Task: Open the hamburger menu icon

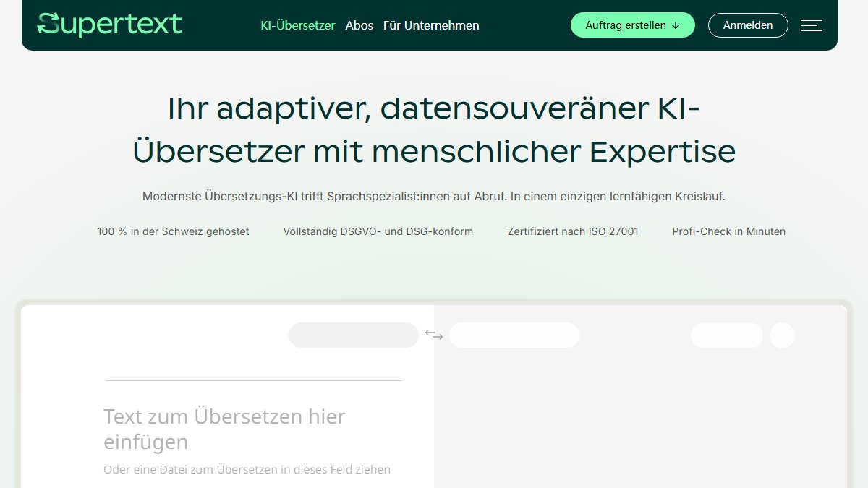Action: point(812,25)
